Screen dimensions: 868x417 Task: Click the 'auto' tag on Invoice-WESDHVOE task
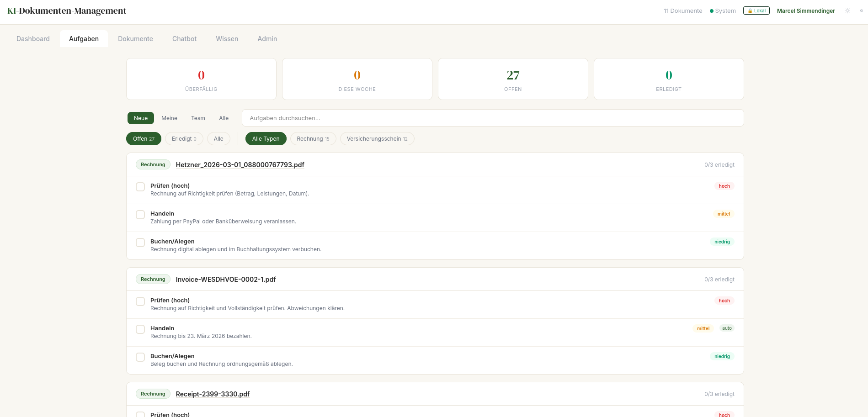[727, 328]
